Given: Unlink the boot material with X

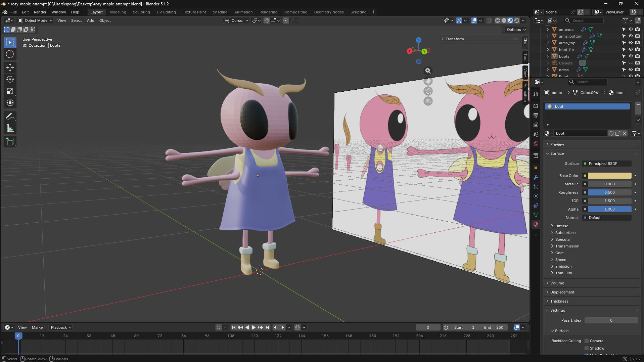Looking at the screenshot, I should (x=625, y=133).
